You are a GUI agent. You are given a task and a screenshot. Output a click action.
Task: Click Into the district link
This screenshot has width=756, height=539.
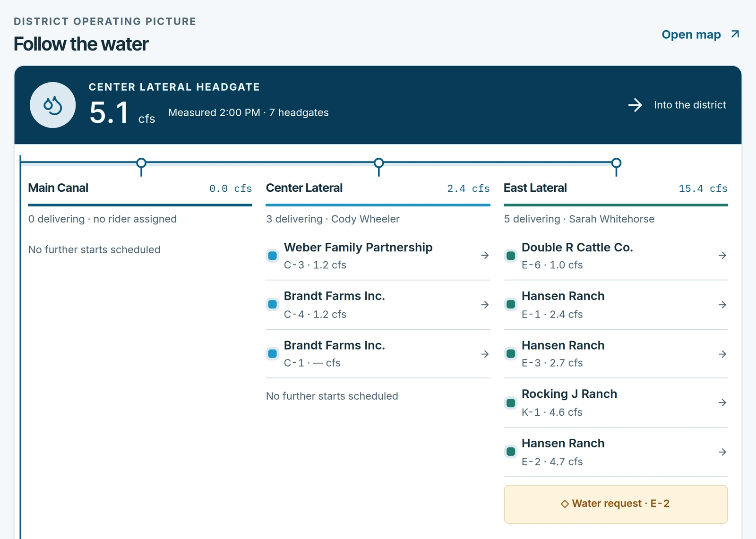point(677,105)
